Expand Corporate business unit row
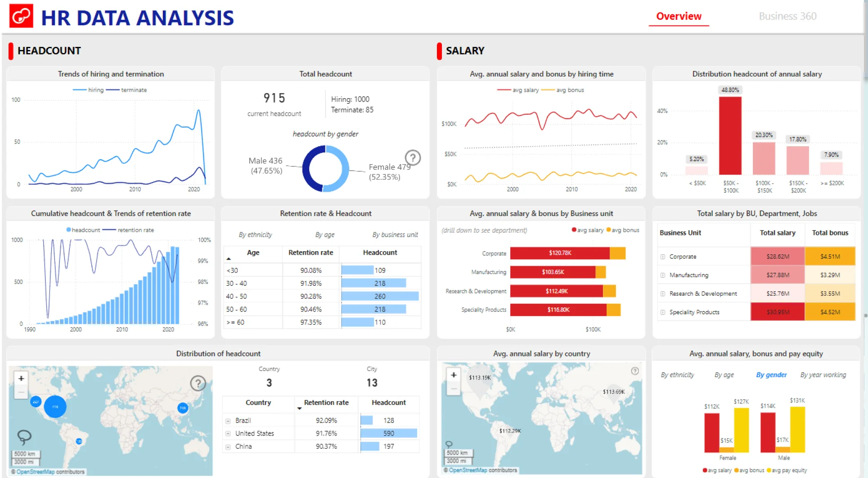The image size is (868, 478). [663, 257]
